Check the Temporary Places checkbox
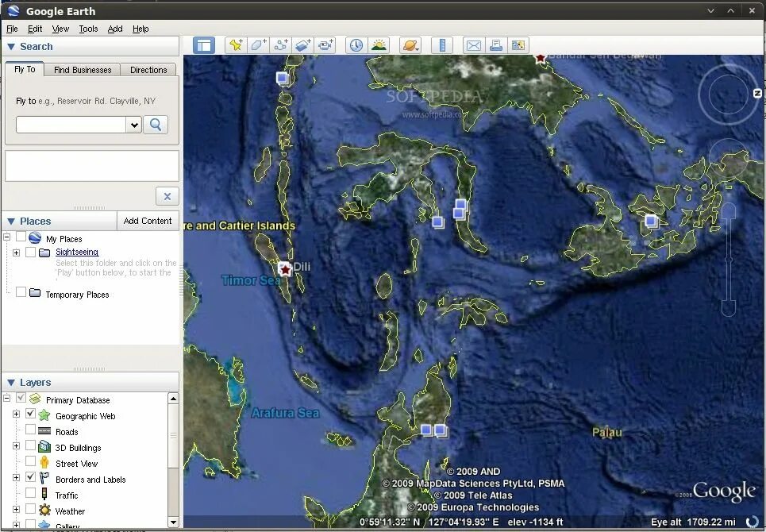 pyautogui.click(x=21, y=292)
